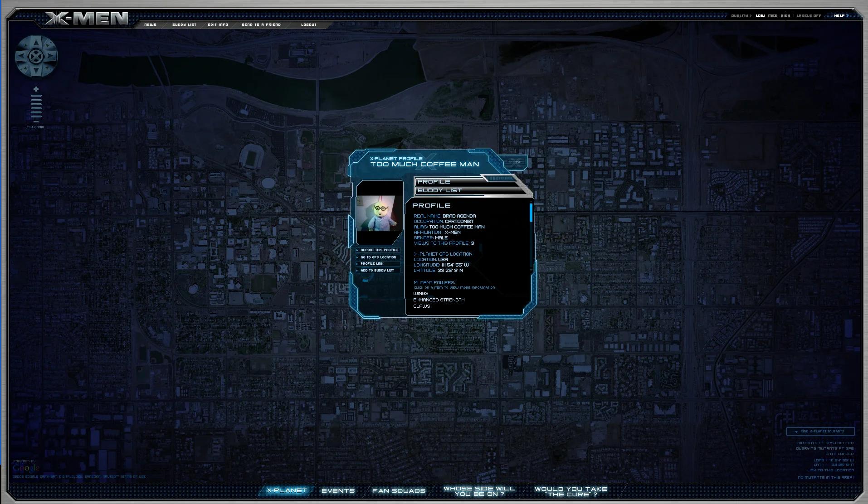Zoom out with the minus icon
Image resolution: width=868 pixels, height=504 pixels.
[x=36, y=121]
